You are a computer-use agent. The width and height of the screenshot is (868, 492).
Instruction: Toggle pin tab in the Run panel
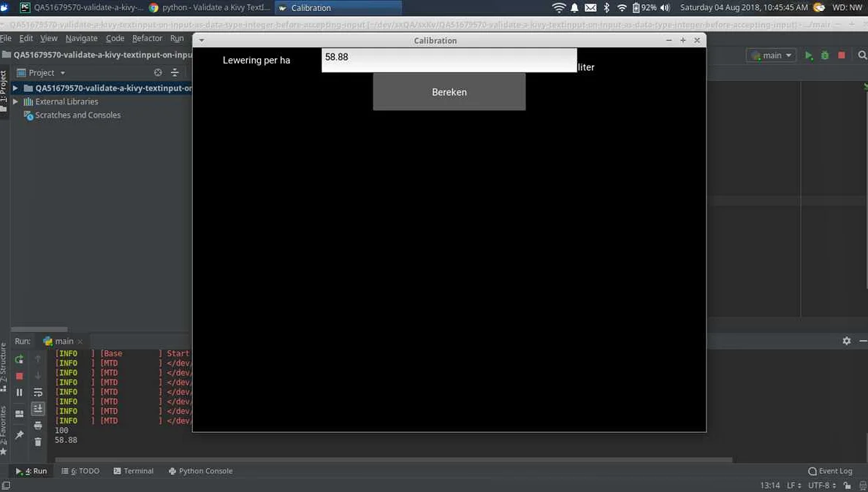[x=19, y=435]
